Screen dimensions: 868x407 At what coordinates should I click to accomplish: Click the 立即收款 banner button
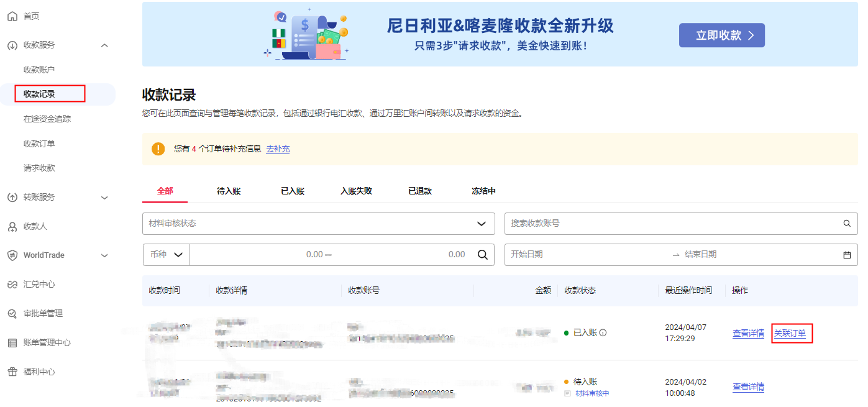[721, 35]
